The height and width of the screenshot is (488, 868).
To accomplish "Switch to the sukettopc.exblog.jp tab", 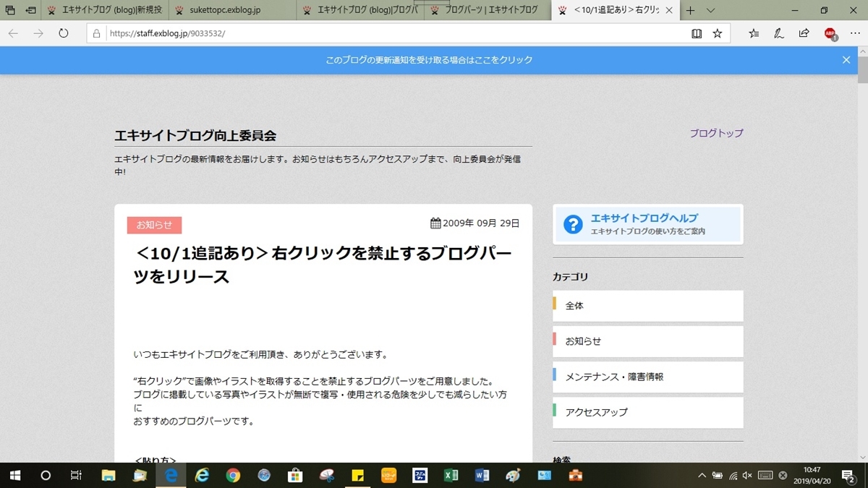I will pyautogui.click(x=234, y=11).
